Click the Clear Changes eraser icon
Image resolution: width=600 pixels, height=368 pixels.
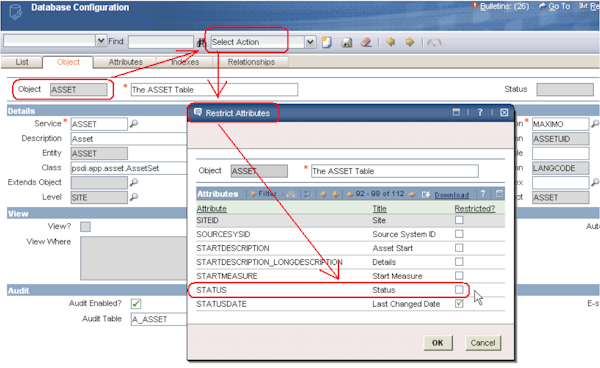point(366,42)
